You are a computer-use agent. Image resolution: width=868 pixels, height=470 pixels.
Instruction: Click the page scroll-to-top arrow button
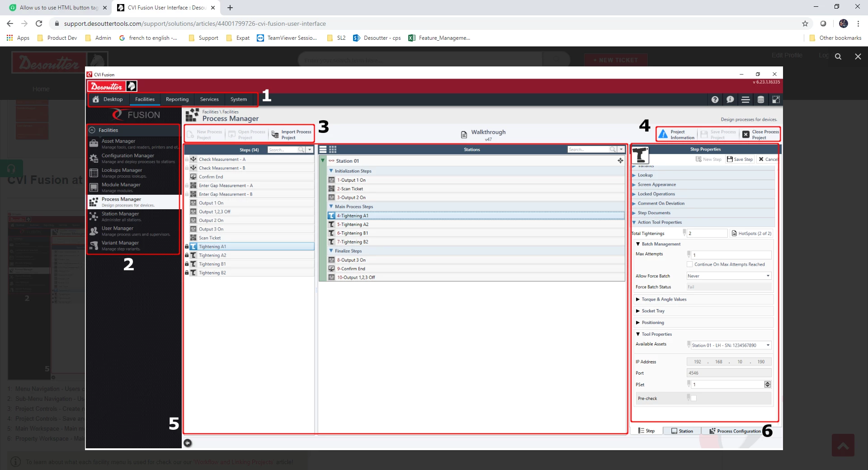(843, 445)
